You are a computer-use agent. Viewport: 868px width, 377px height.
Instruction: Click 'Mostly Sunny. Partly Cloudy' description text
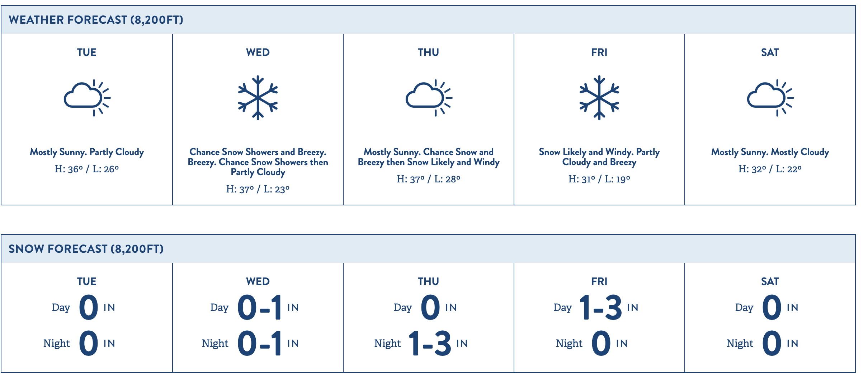(x=87, y=152)
